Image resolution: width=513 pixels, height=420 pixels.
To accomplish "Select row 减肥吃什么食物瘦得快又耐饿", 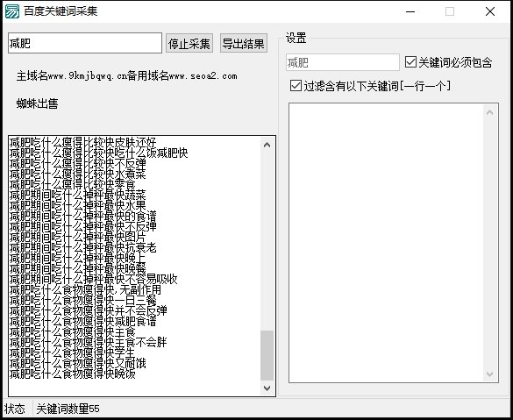I will click(x=77, y=363).
